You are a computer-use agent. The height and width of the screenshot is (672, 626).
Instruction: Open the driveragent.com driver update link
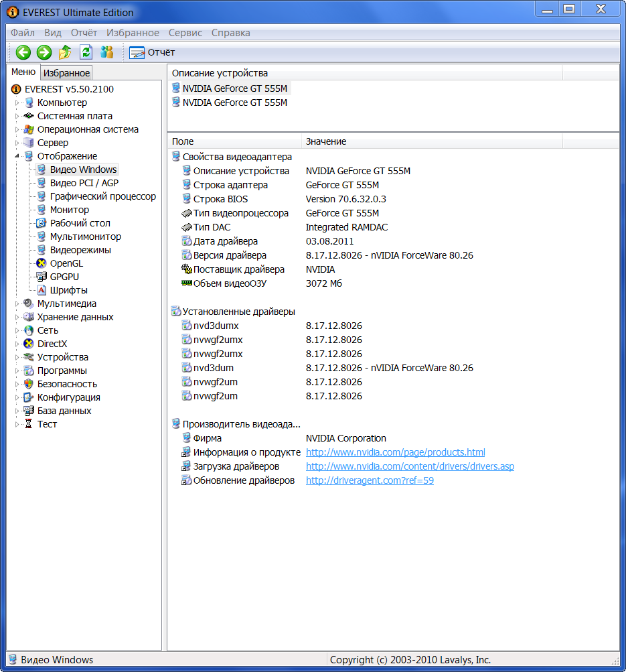(370, 480)
